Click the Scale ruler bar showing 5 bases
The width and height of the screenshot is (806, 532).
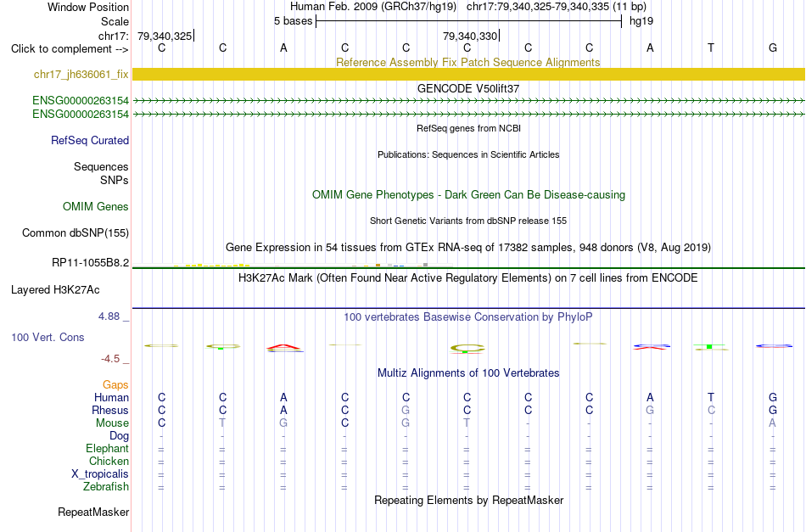tap(468, 21)
